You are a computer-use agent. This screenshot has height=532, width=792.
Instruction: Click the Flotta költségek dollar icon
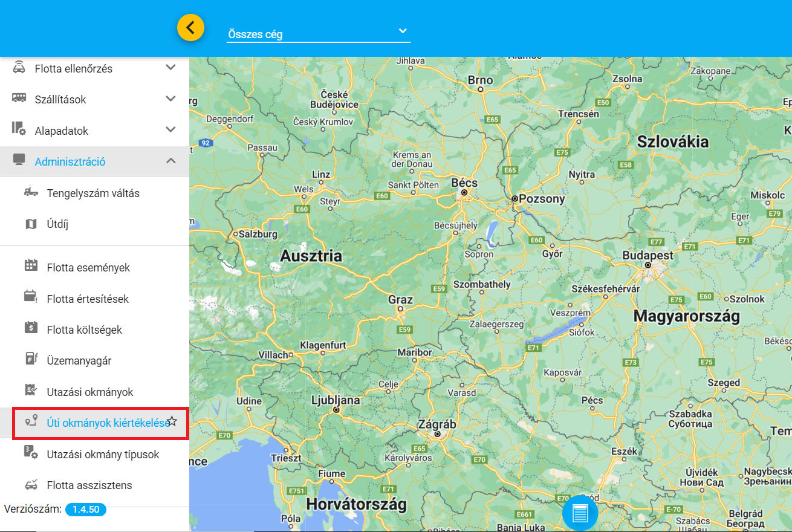(31, 328)
